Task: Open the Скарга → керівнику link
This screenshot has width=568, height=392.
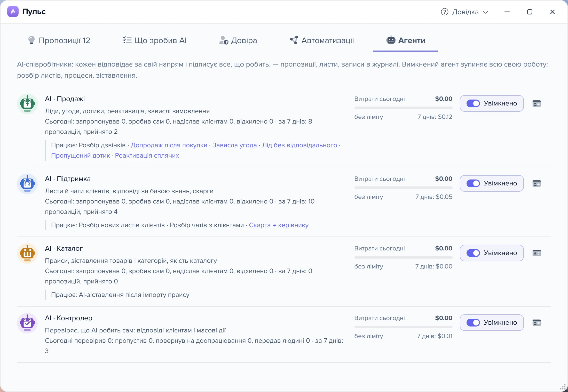Action: pos(279,225)
